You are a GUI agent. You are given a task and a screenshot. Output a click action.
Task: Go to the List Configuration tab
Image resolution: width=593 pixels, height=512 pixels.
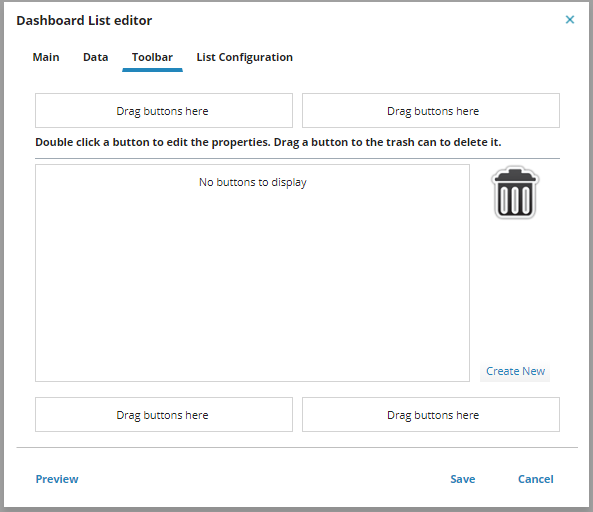pyautogui.click(x=244, y=57)
